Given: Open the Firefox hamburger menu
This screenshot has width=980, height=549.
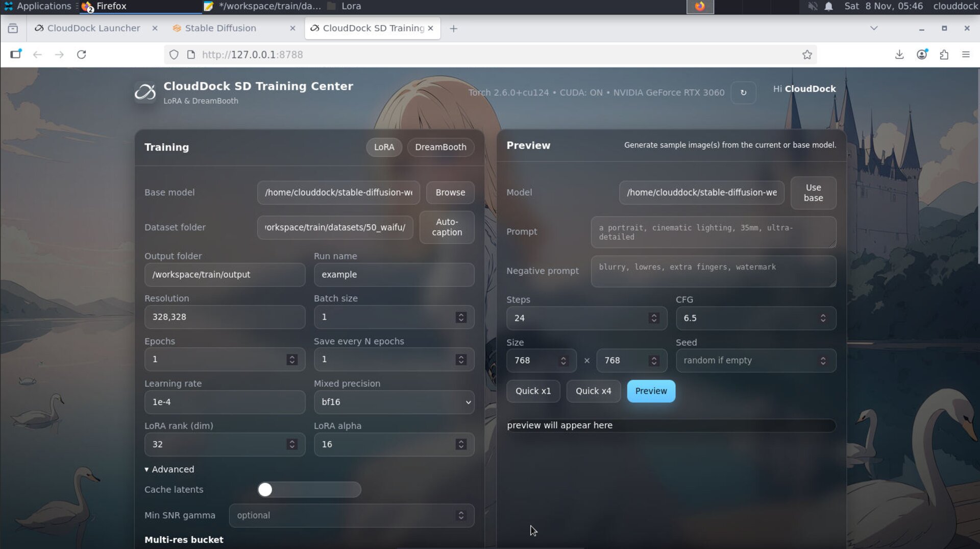Looking at the screenshot, I should (x=966, y=55).
